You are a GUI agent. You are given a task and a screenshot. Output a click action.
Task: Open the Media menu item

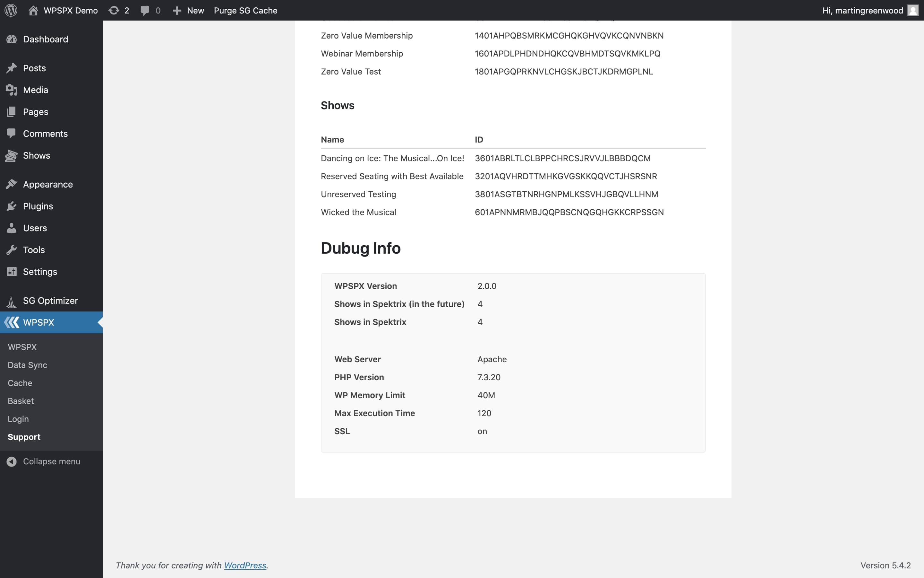(51, 90)
